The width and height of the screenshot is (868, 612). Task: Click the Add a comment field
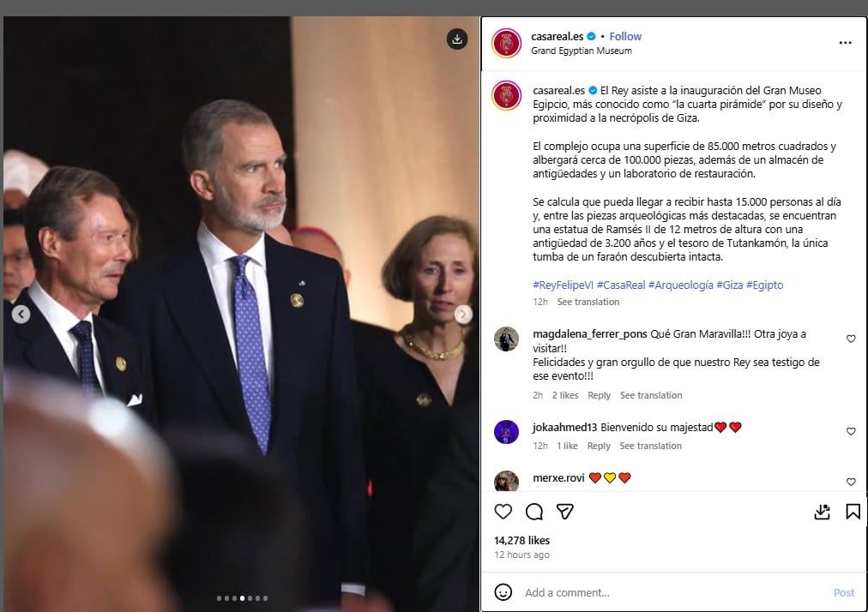tap(652, 592)
